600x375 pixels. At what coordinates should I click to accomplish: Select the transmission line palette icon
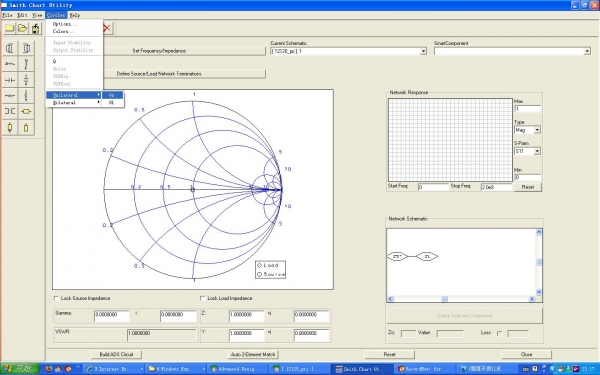click(x=26, y=111)
